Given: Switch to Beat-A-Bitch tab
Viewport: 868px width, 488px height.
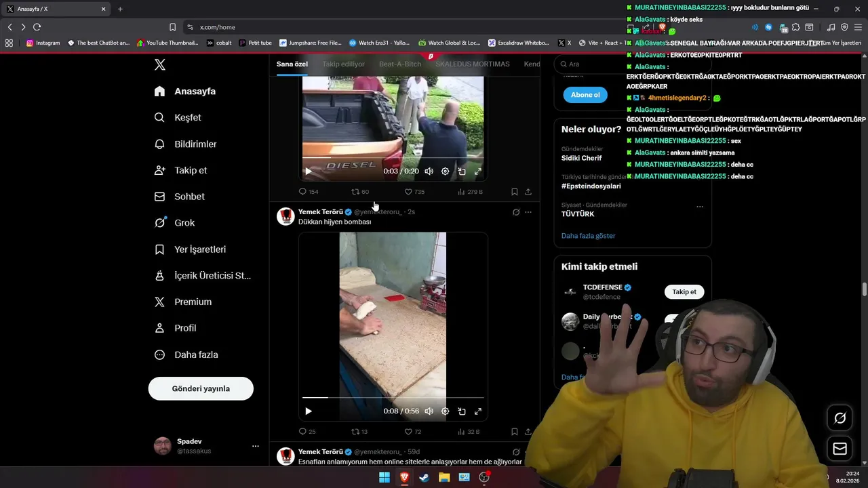Looking at the screenshot, I should click(400, 64).
